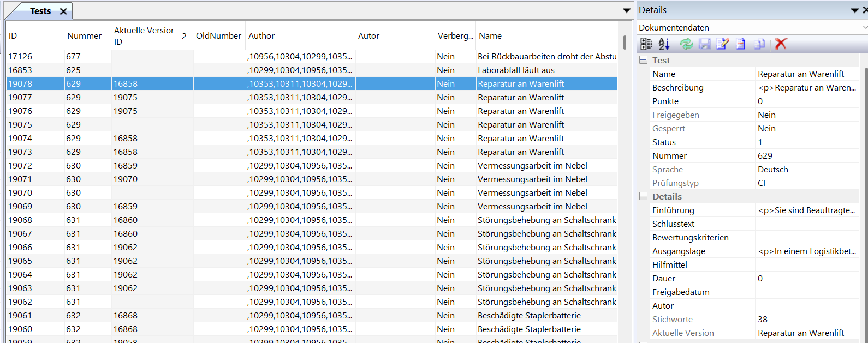Screen dimensions: 868x343
Task: Click Aktuelle Version value in Details panel
Action: pos(807,333)
